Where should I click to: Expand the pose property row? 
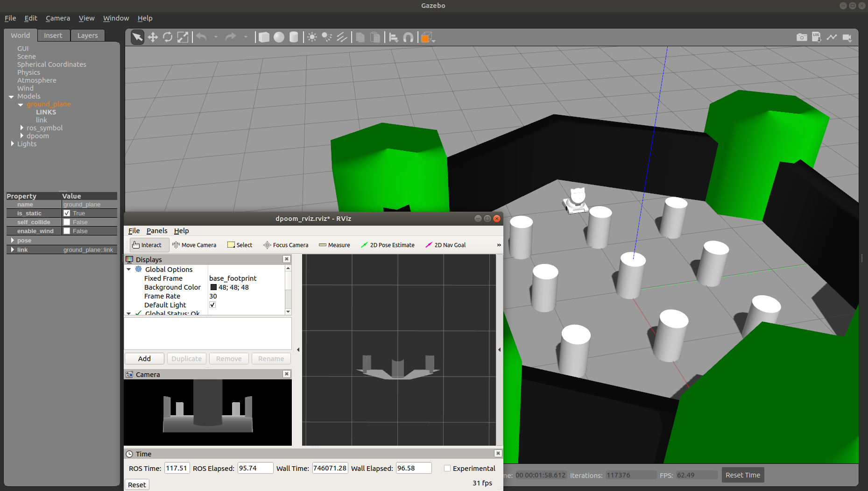(13, 241)
